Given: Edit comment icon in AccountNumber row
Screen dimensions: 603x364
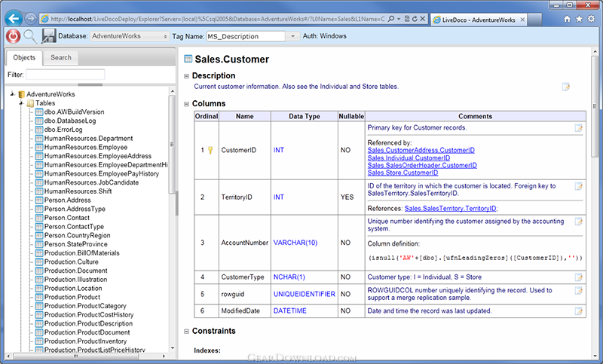Looking at the screenshot, I should point(578,222).
